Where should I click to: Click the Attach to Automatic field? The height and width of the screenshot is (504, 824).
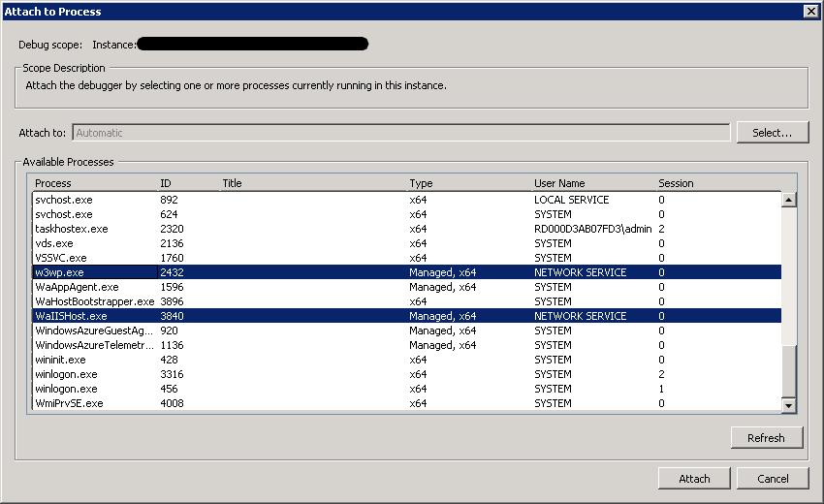pyautogui.click(x=401, y=133)
